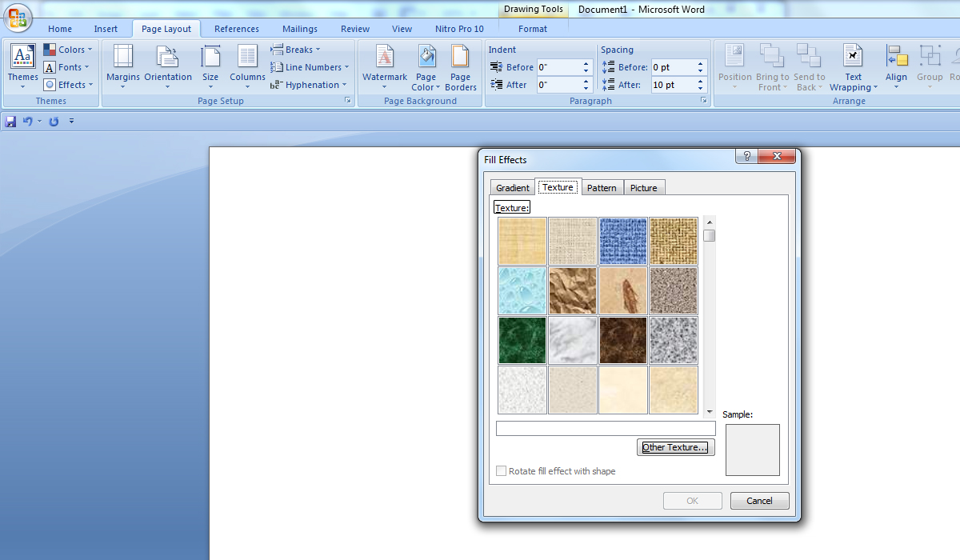Click Indent Before input field
The height and width of the screenshot is (560, 960).
(x=558, y=67)
